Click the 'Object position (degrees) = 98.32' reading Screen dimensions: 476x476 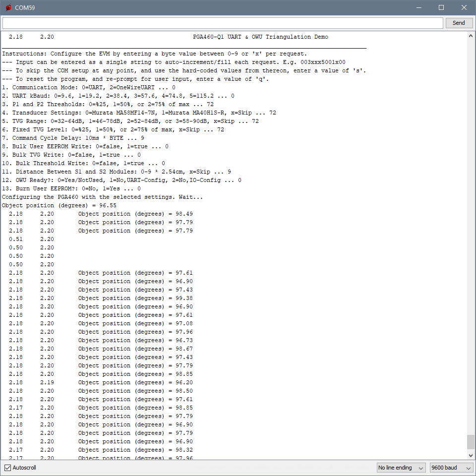pyautogui.click(x=135, y=450)
